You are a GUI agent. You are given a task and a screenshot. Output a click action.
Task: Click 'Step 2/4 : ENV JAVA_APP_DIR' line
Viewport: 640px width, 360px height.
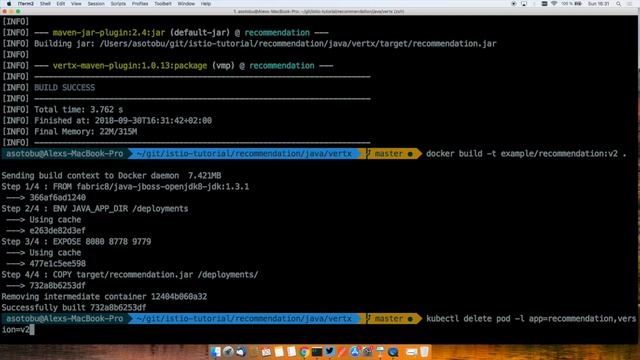(x=95, y=209)
